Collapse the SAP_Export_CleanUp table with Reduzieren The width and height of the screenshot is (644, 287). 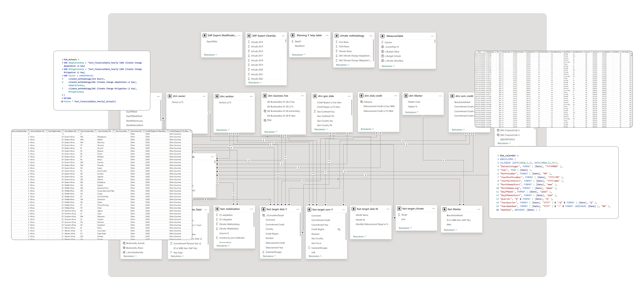click(x=255, y=83)
